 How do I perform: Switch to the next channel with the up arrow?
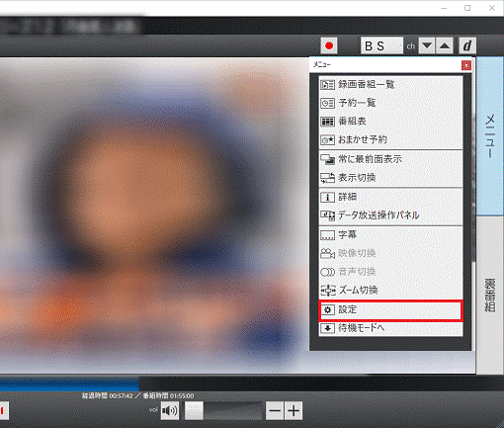(x=445, y=45)
